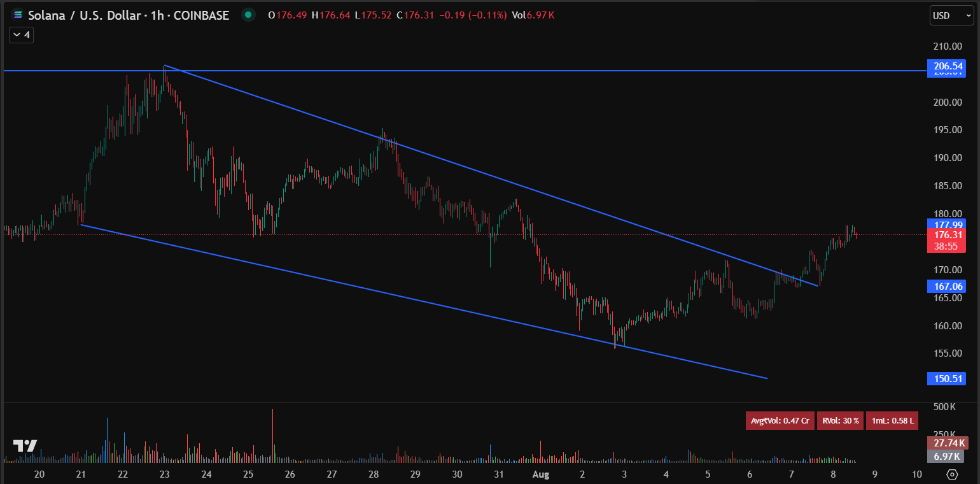
Task: Click the Aug date marker on time axis
Action: tap(541, 474)
